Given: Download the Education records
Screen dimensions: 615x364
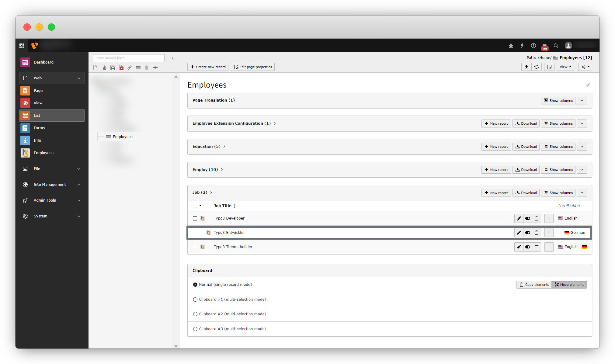Looking at the screenshot, I should (526, 147).
